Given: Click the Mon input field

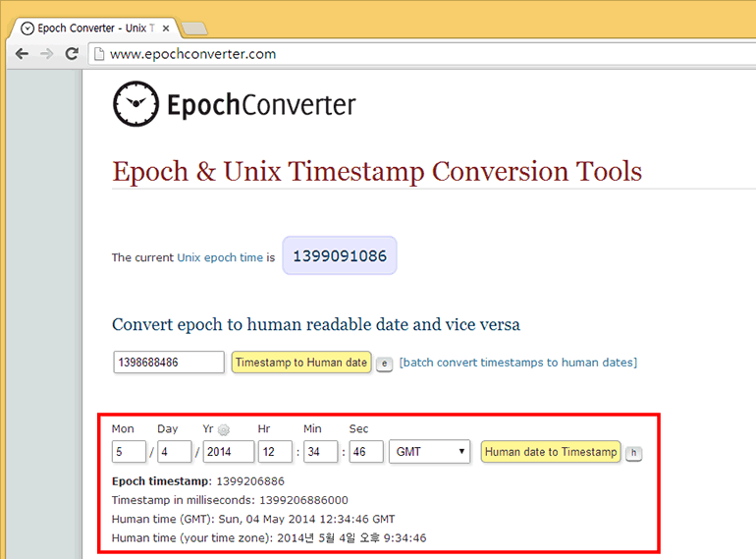Looking at the screenshot, I should point(129,452).
